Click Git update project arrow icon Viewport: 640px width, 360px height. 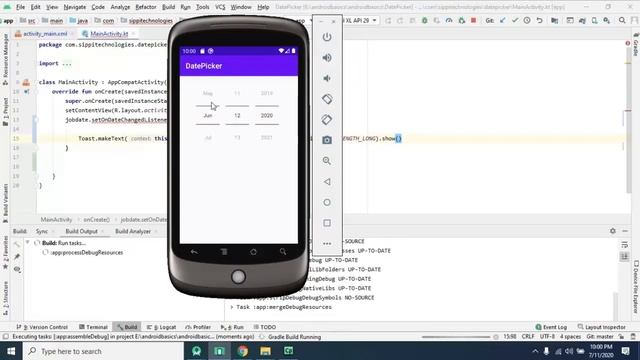tap(502, 20)
